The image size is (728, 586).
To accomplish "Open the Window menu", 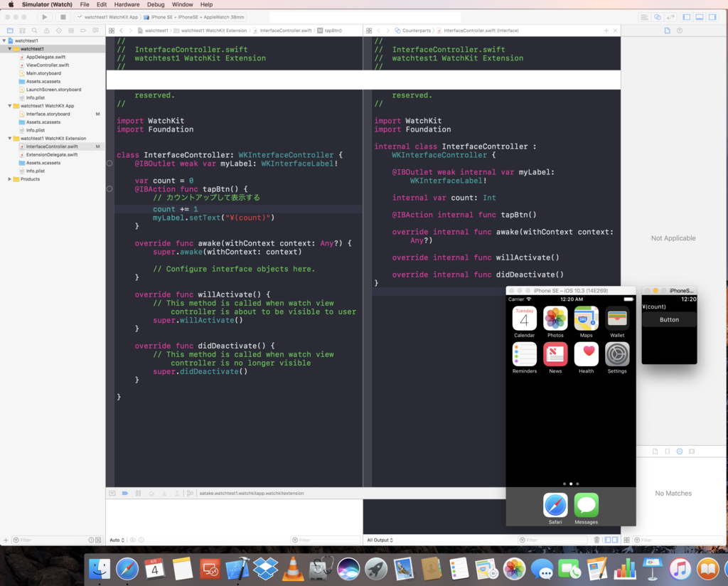I will (183, 5).
